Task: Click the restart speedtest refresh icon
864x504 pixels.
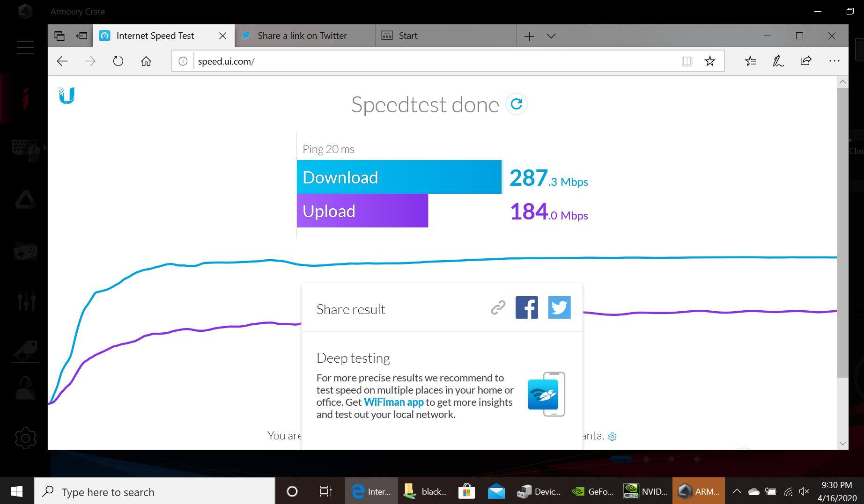Action: pyautogui.click(x=516, y=104)
